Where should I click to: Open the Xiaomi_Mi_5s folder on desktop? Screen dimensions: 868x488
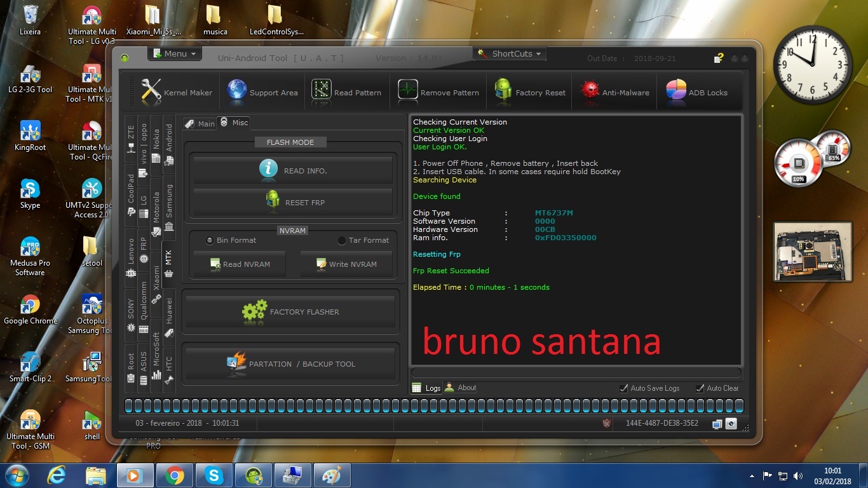click(153, 20)
